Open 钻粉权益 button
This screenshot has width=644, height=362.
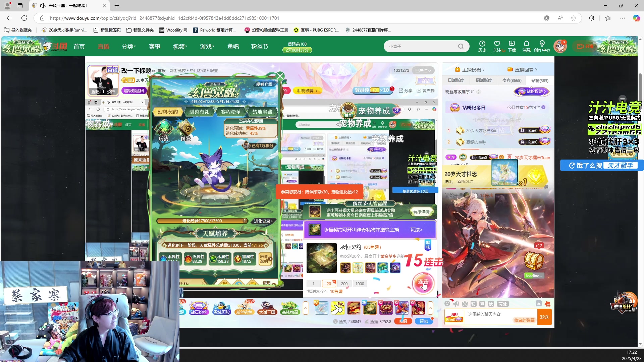pyautogui.click(x=532, y=92)
